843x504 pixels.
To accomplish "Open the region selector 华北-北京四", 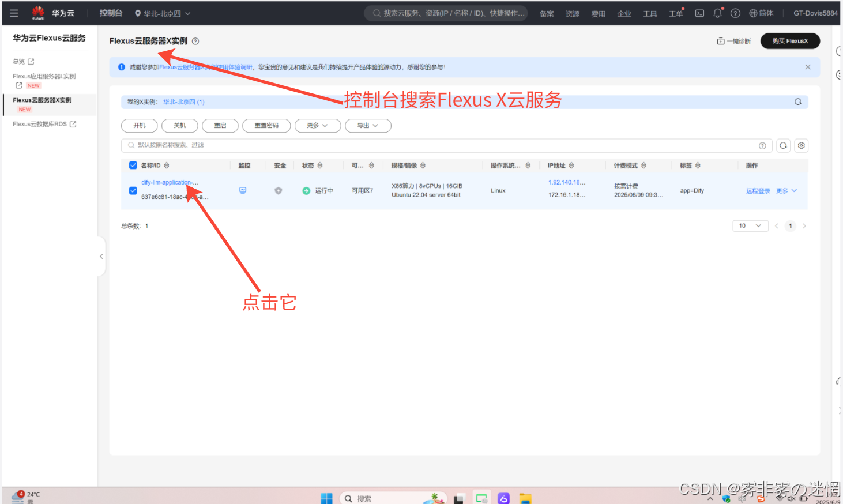I will 163,13.
